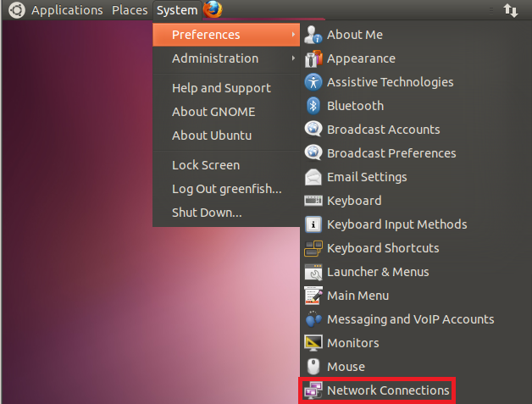Click the About Me person icon
This screenshot has height=404, width=532.
tap(313, 35)
